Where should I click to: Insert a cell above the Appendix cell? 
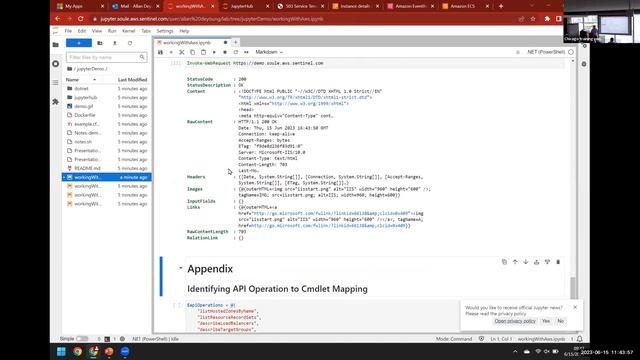pos(536,262)
